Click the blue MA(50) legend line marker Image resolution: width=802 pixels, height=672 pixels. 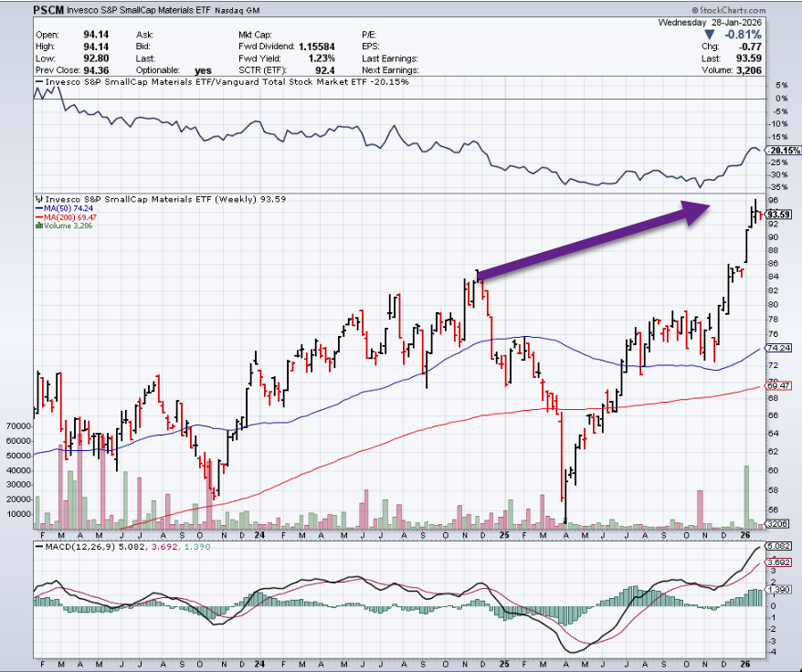[37, 208]
